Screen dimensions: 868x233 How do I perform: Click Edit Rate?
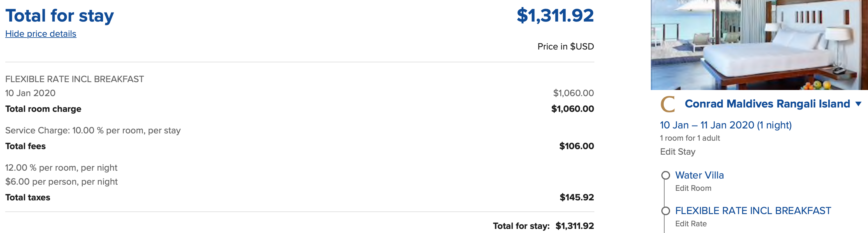pos(691,224)
